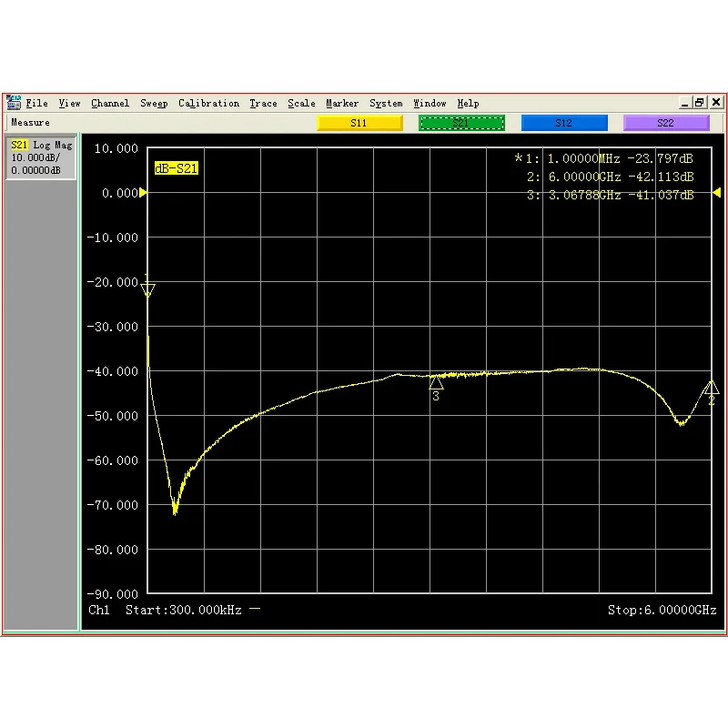The height and width of the screenshot is (728, 728).
Task: Open the View menu
Action: pos(70,103)
